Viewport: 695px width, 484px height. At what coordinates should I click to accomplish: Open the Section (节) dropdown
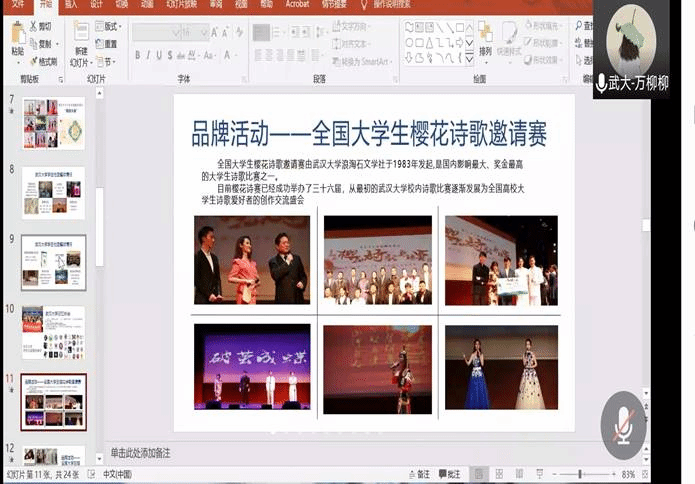coord(108,61)
